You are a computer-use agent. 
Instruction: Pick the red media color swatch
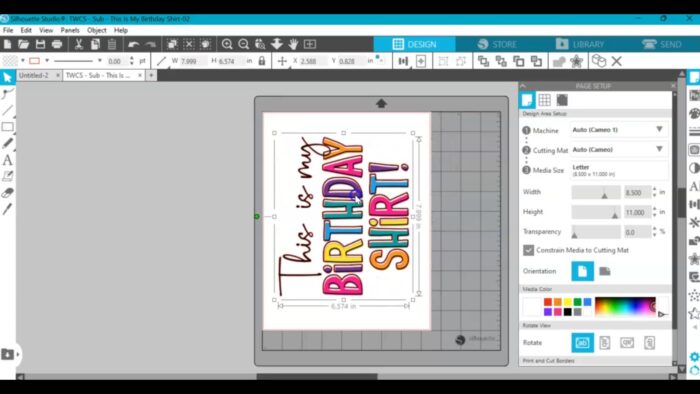548,302
